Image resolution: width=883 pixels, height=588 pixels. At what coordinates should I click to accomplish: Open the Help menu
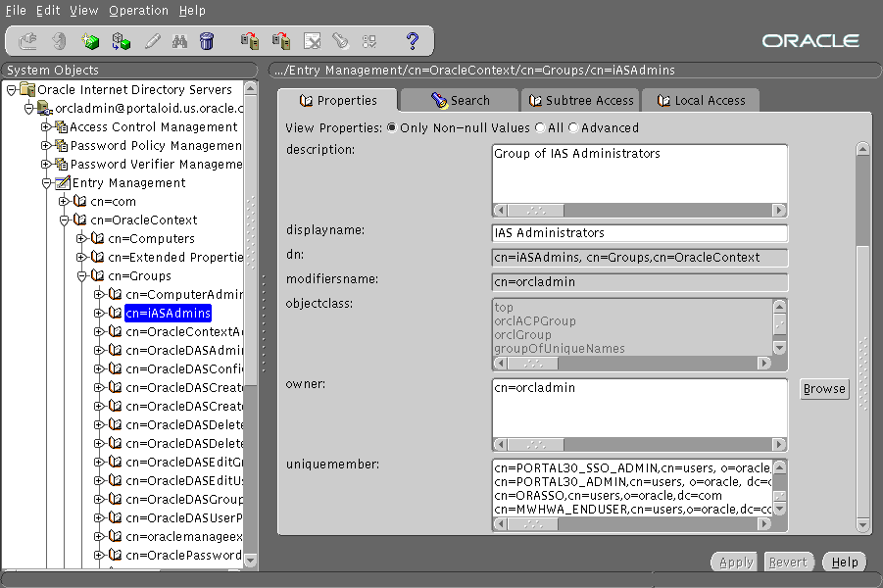(192, 10)
